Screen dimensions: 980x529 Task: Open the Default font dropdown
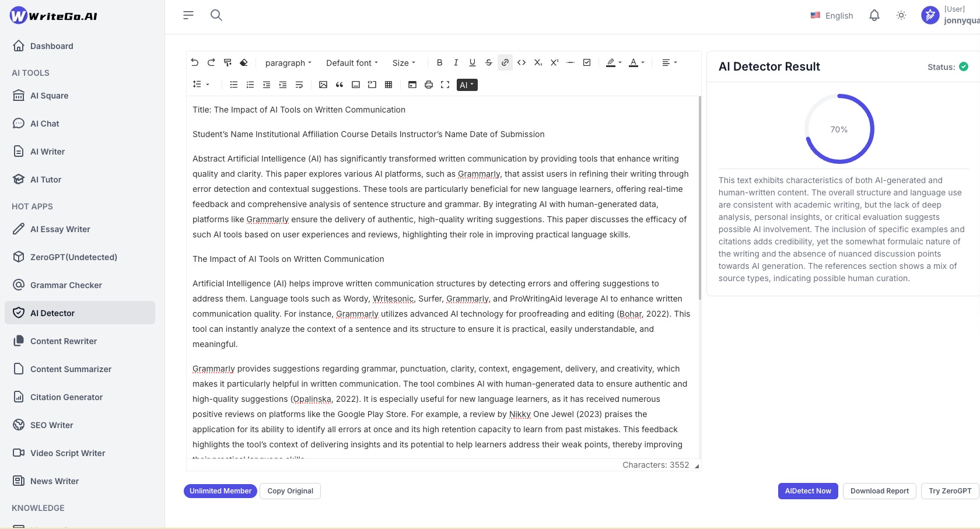352,63
